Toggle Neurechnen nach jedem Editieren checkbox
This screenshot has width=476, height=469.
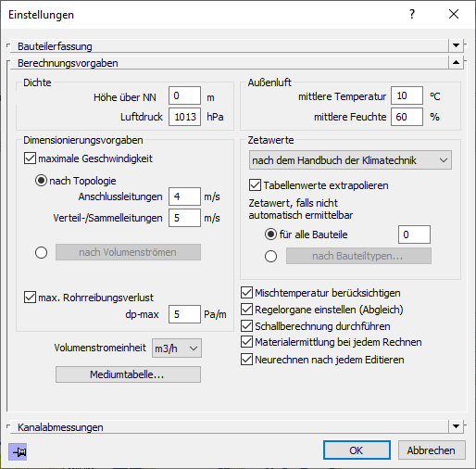coord(246,360)
